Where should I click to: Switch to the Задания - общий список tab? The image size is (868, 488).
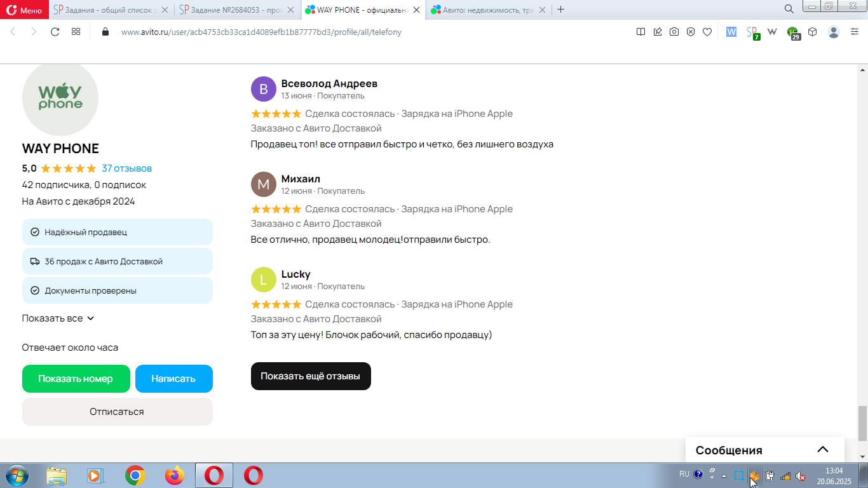104,10
